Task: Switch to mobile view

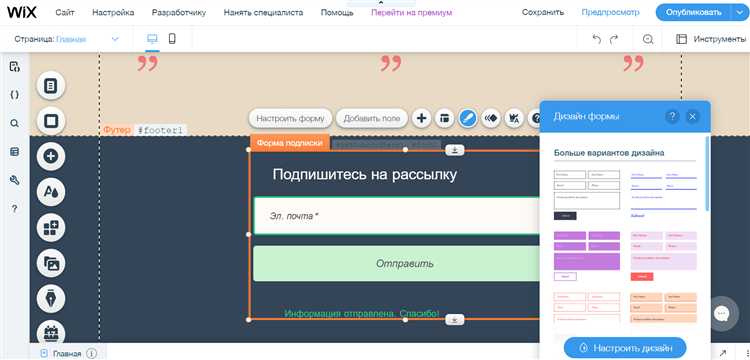Action: click(x=172, y=39)
